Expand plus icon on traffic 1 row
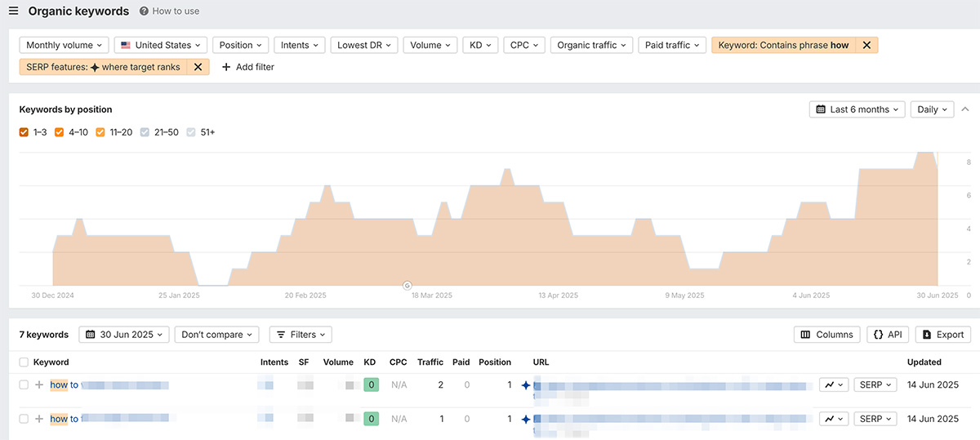The width and height of the screenshot is (980, 440). 39,419
